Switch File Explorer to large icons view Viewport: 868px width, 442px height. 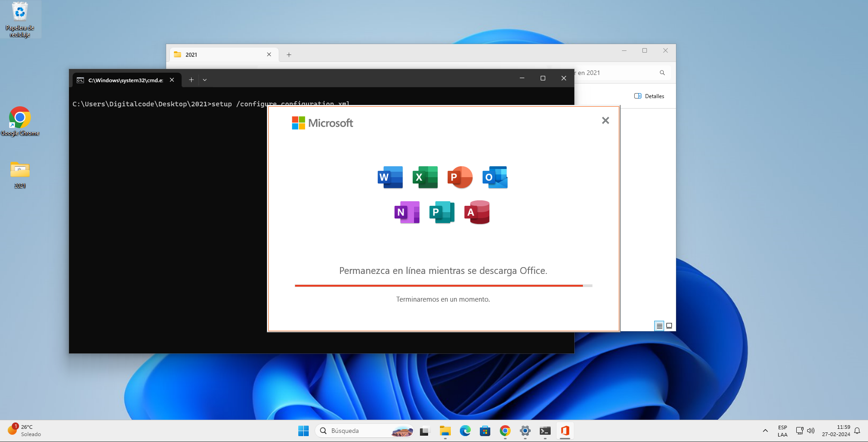[669, 326]
